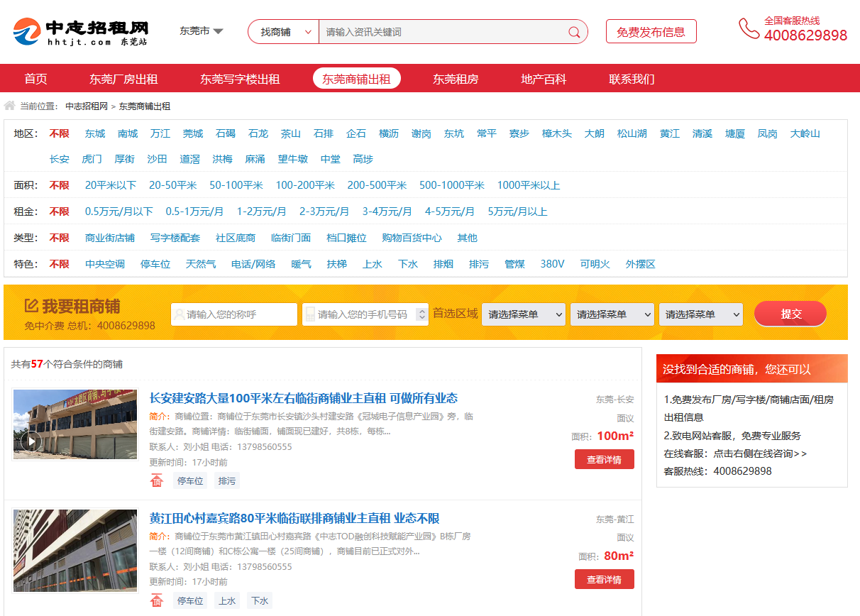The height and width of the screenshot is (616, 860).
Task: Click the pencil icon next to 我要租商铺
Action: [31, 305]
